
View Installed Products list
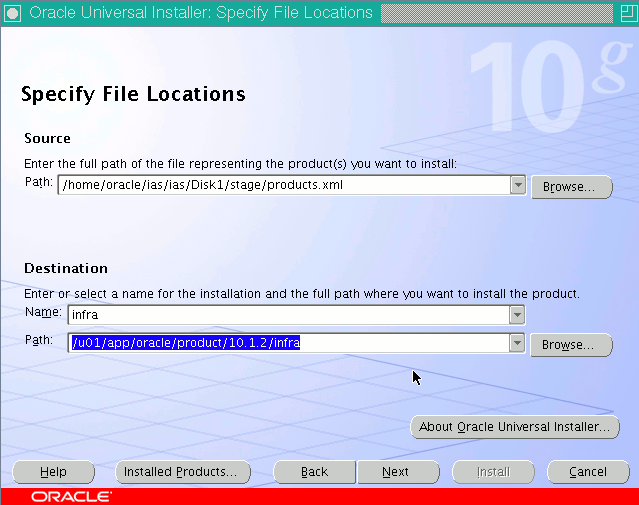coord(183,472)
